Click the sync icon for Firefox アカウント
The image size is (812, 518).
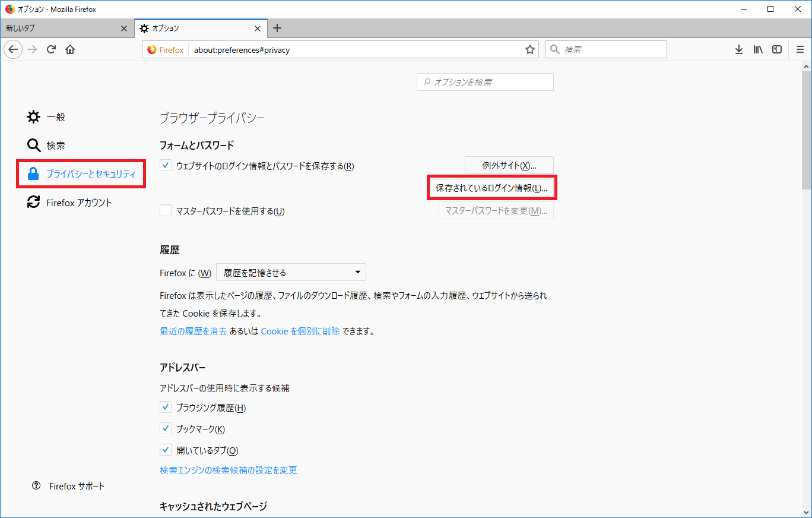tap(34, 203)
